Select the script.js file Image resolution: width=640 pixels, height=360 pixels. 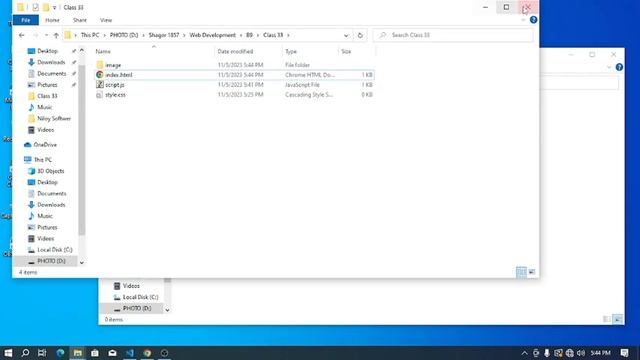coord(115,84)
